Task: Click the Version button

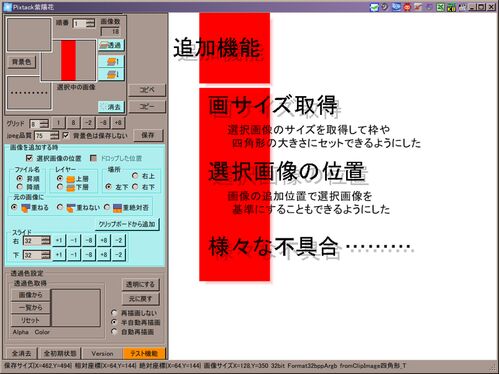Action: 102,353
